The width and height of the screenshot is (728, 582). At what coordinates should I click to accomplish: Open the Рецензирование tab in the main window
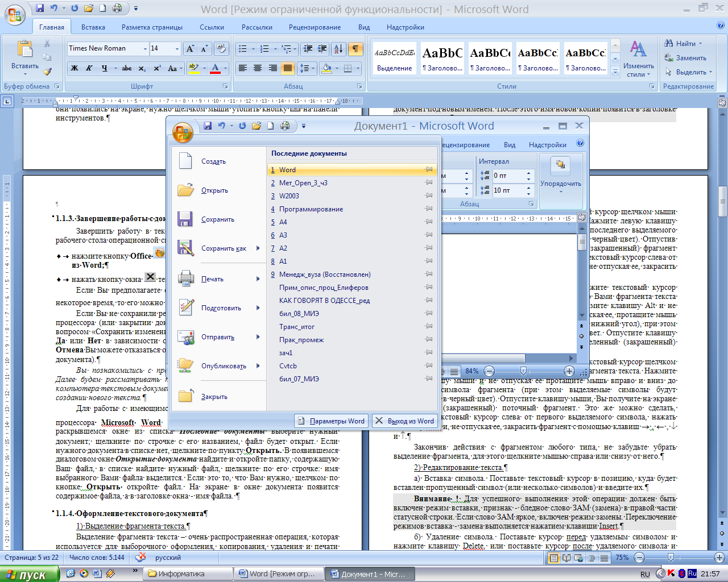point(315,27)
